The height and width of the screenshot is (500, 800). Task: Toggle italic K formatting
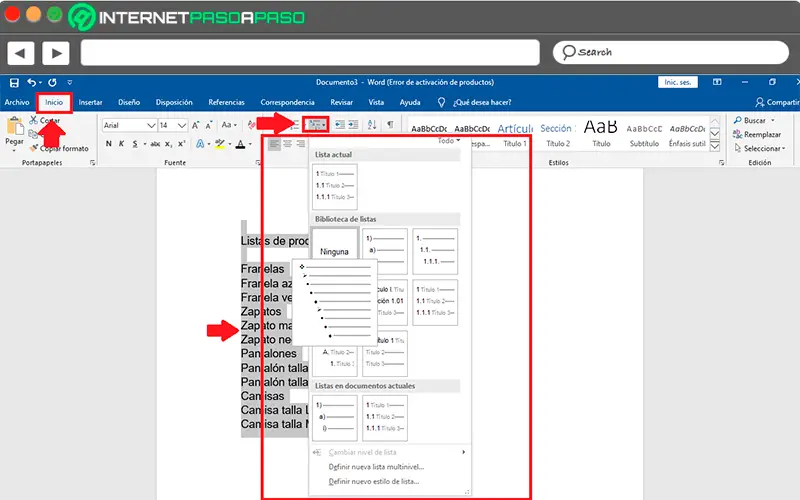[x=121, y=144]
